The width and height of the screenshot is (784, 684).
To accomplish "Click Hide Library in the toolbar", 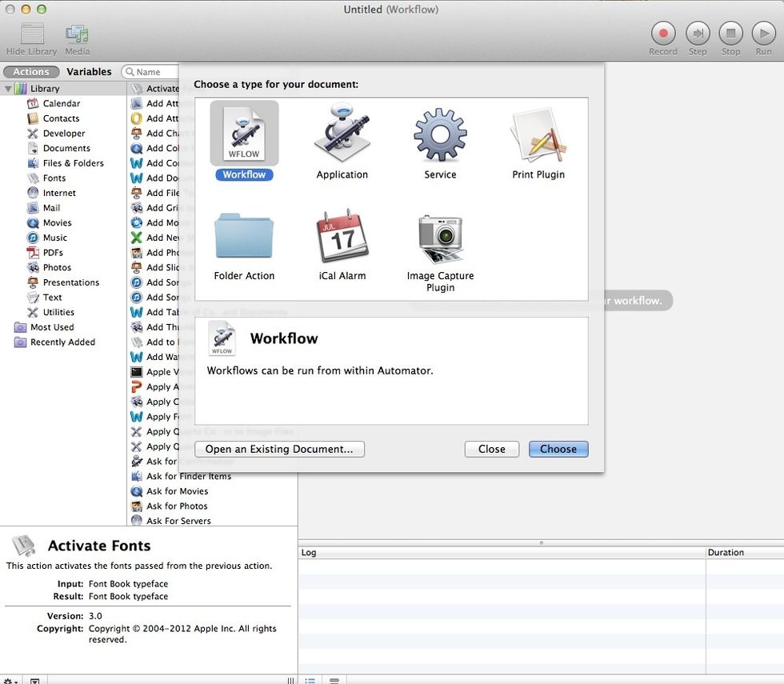I will click(31, 39).
